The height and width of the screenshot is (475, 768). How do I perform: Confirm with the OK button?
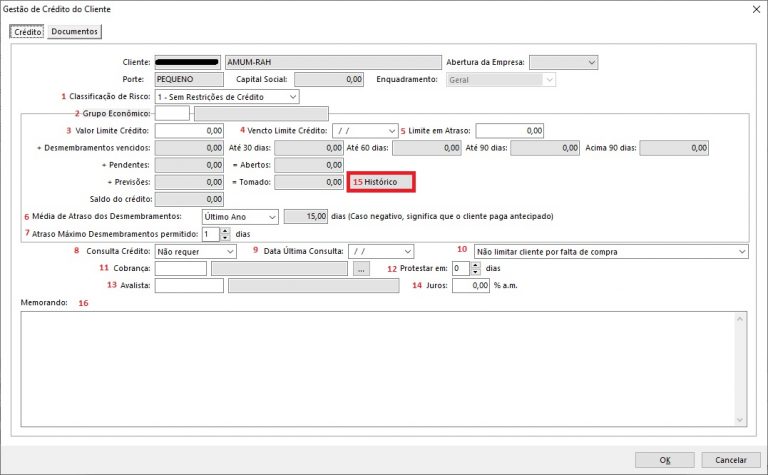pyautogui.click(x=665, y=460)
